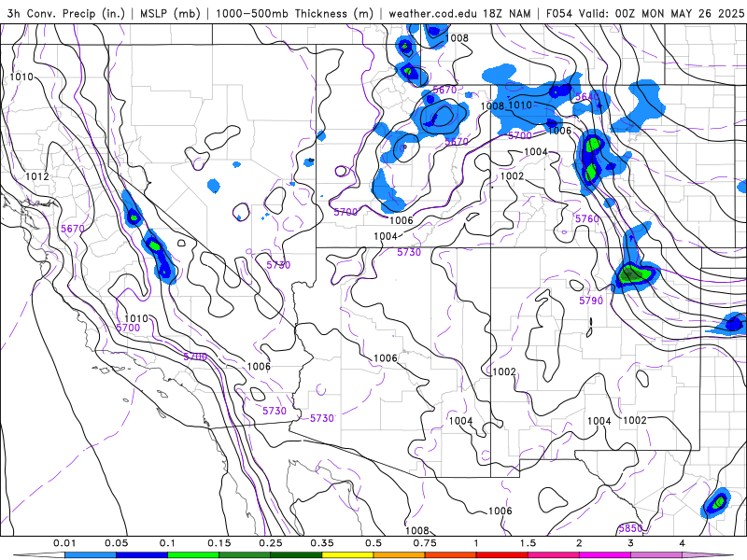This screenshot has width=747, height=560.
Task: Click the "MSLP (mb)" title text
Action: point(170,13)
